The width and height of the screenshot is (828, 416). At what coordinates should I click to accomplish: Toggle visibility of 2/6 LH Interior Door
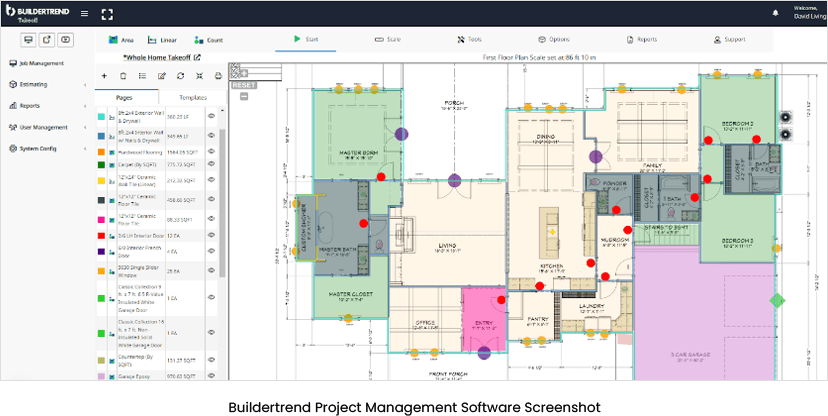(211, 235)
